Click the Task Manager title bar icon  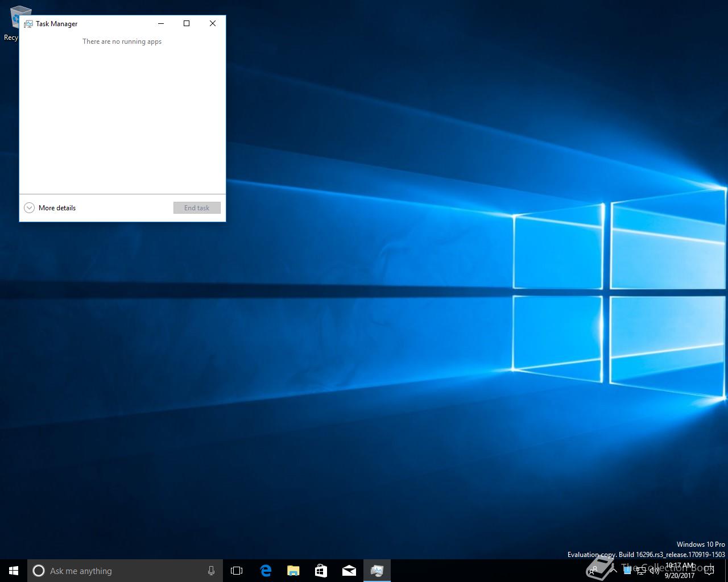pos(28,24)
